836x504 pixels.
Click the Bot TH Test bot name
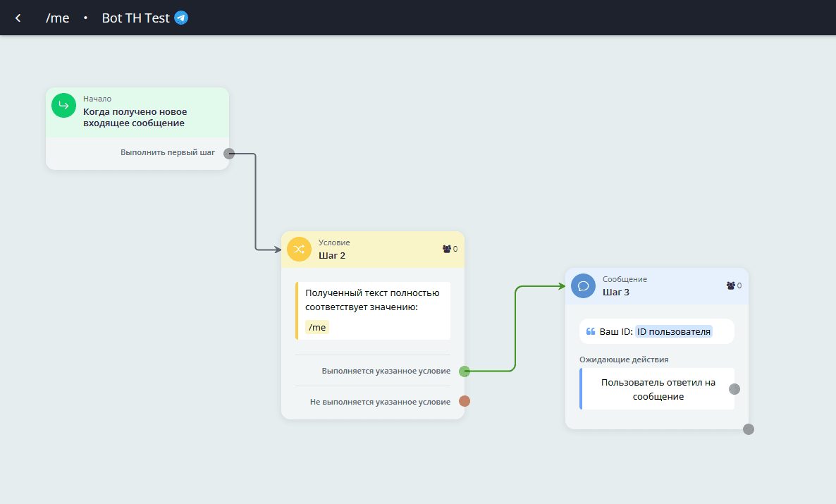pos(135,18)
